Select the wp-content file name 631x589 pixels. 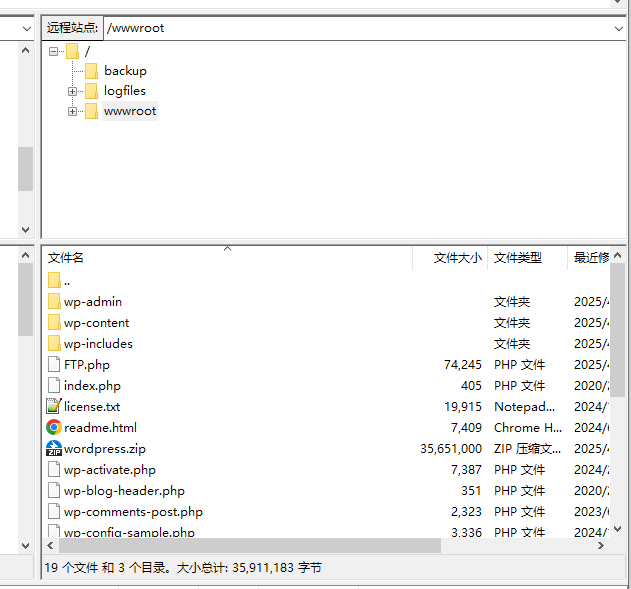point(96,323)
